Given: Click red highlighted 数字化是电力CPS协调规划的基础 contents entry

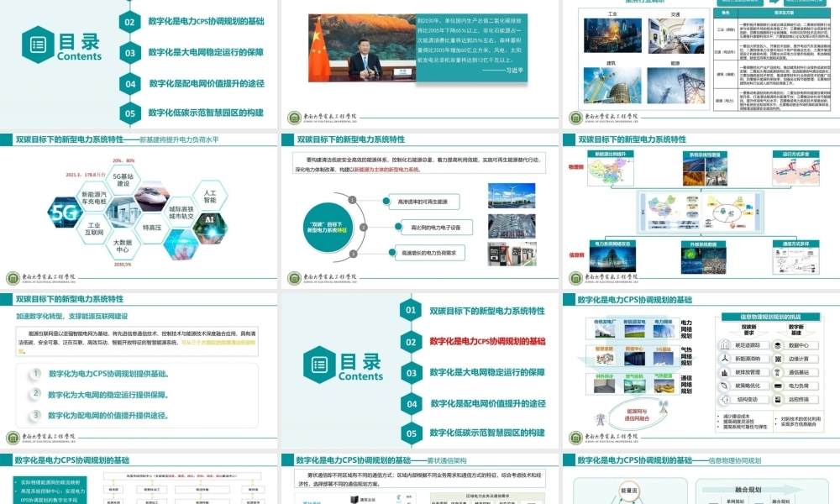Looking at the screenshot, I should (487, 341).
